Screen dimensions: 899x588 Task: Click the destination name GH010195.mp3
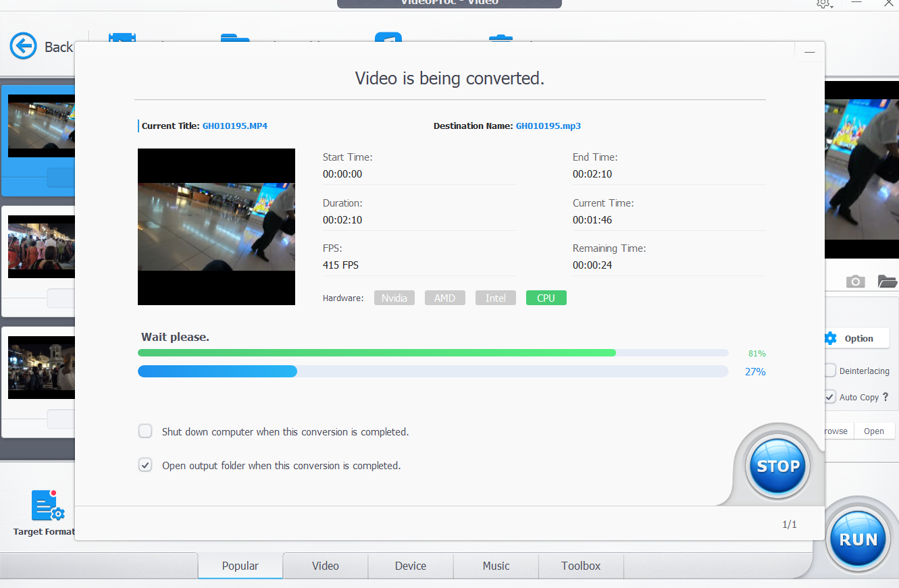548,126
